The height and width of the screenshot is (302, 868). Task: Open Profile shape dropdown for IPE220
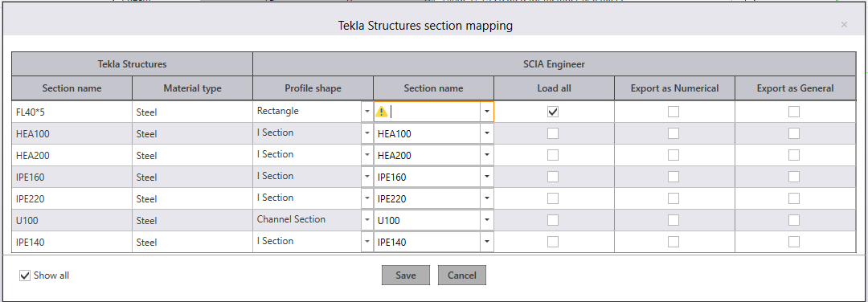[367, 198]
